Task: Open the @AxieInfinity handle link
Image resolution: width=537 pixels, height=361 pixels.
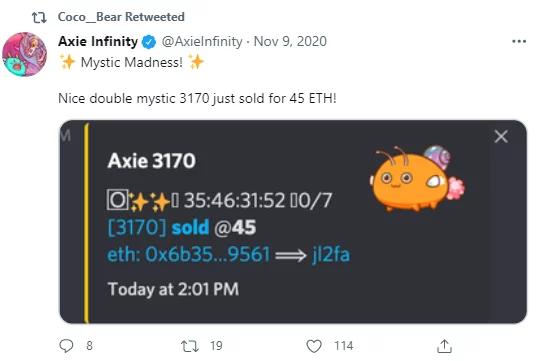Action: (x=202, y=41)
